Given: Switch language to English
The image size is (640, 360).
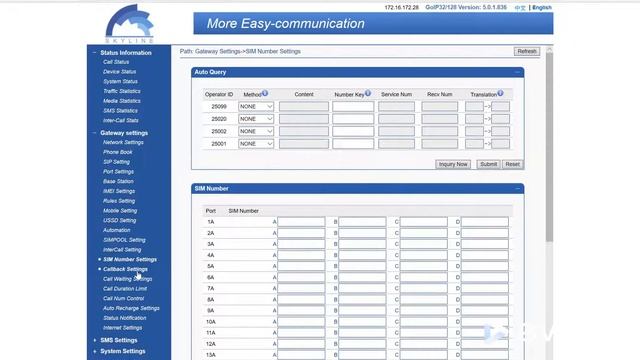Looking at the screenshot, I should click(x=542, y=8).
